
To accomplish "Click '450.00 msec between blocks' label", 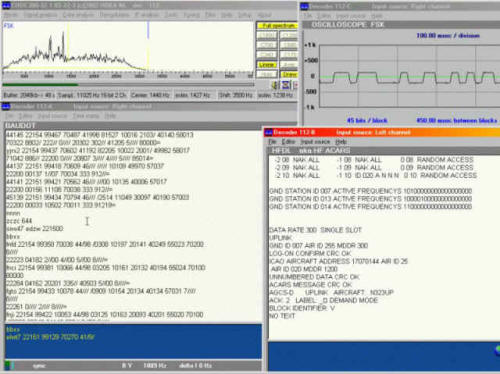I will 457,120.
